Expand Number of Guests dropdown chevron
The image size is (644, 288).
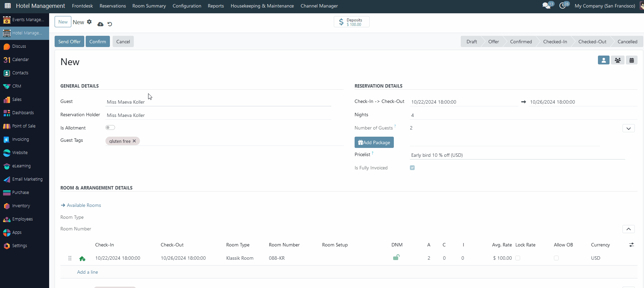(629, 128)
